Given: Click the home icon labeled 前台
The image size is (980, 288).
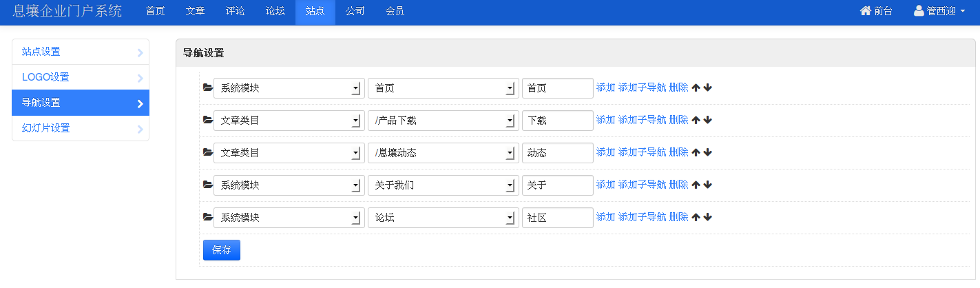Looking at the screenshot, I should coord(866,11).
